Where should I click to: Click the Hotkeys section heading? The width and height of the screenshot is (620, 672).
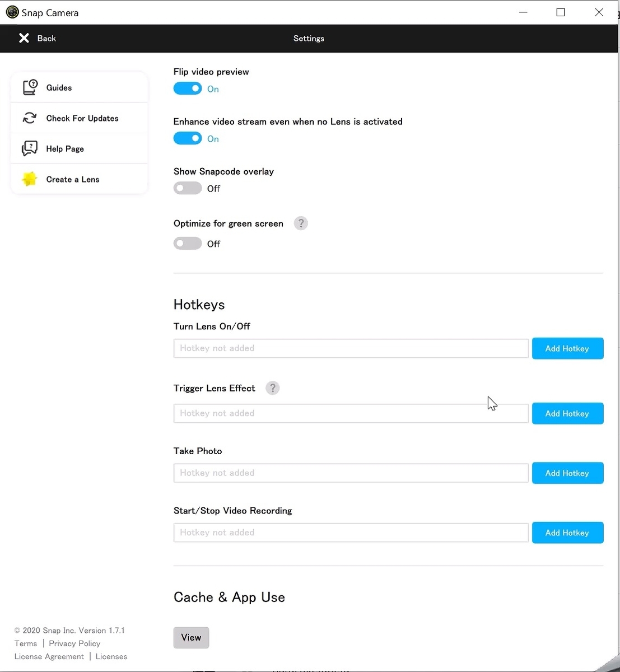199,305
